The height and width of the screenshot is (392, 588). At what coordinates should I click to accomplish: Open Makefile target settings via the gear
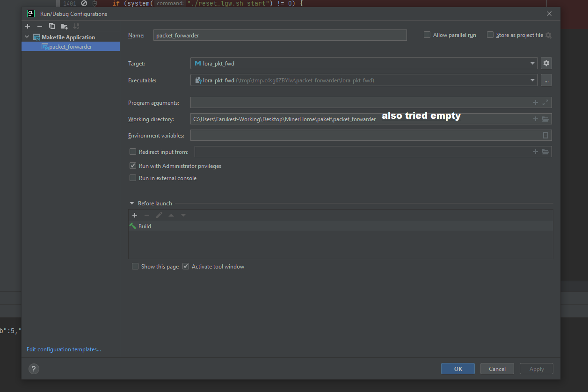tap(546, 63)
